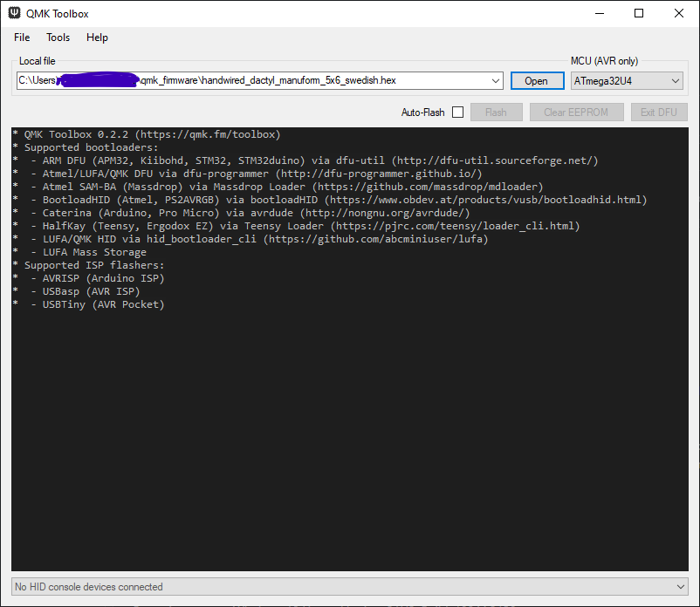Screen dimensions: 700x607
Task: Click the No HID console devices status bar
Action: [340, 586]
